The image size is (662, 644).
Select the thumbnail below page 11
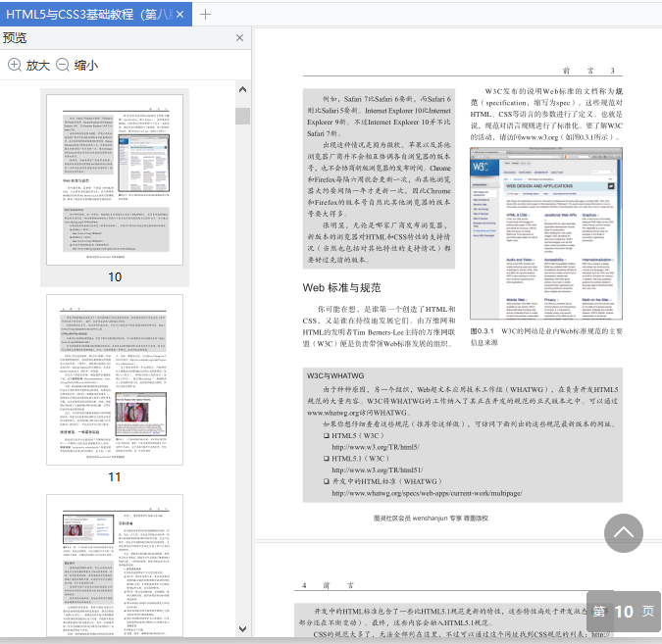(x=115, y=566)
